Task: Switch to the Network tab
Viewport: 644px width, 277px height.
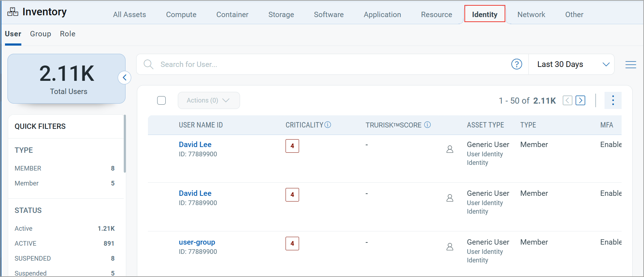Action: (x=531, y=15)
